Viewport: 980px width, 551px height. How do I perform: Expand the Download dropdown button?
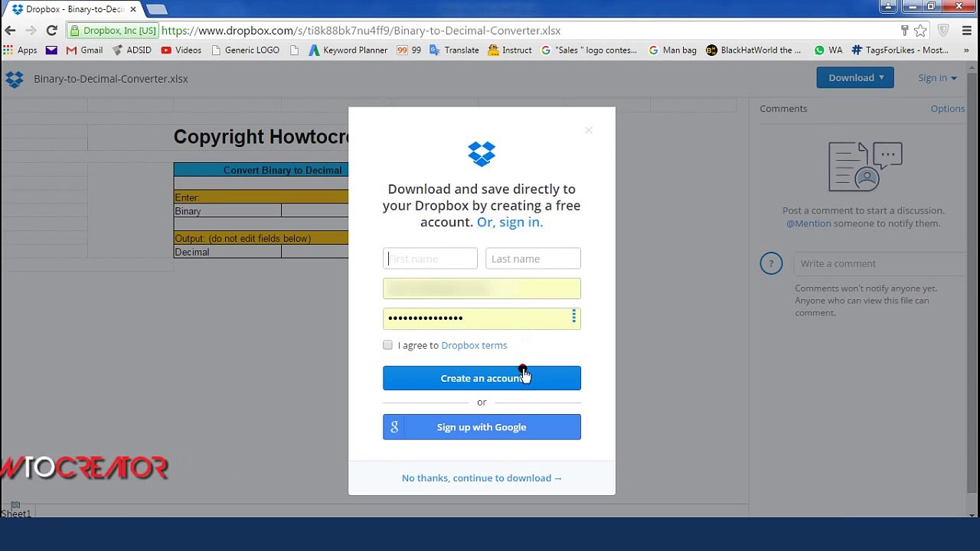(x=855, y=77)
